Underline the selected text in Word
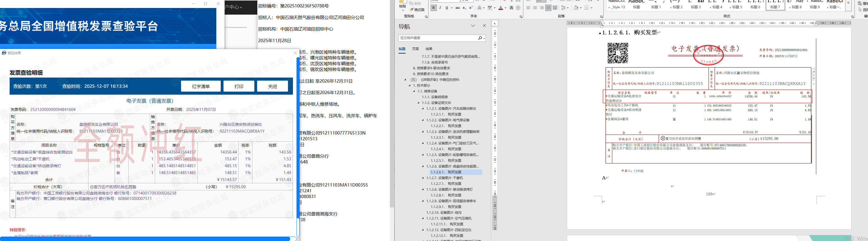The height and width of the screenshot is (241, 868). [447, 8]
